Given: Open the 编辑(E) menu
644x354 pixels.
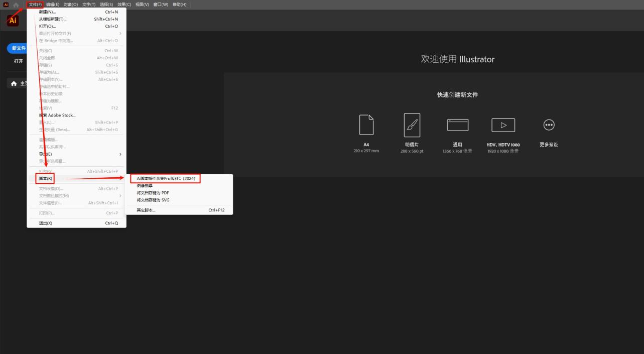Looking at the screenshot, I should click(x=53, y=5).
